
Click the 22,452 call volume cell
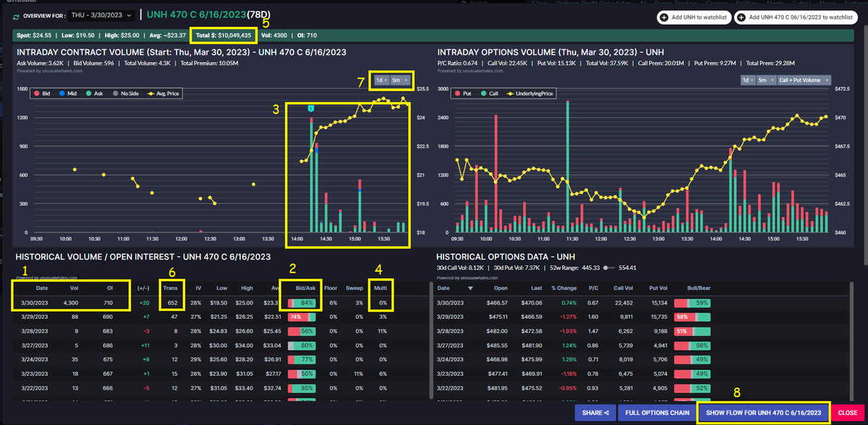623,303
